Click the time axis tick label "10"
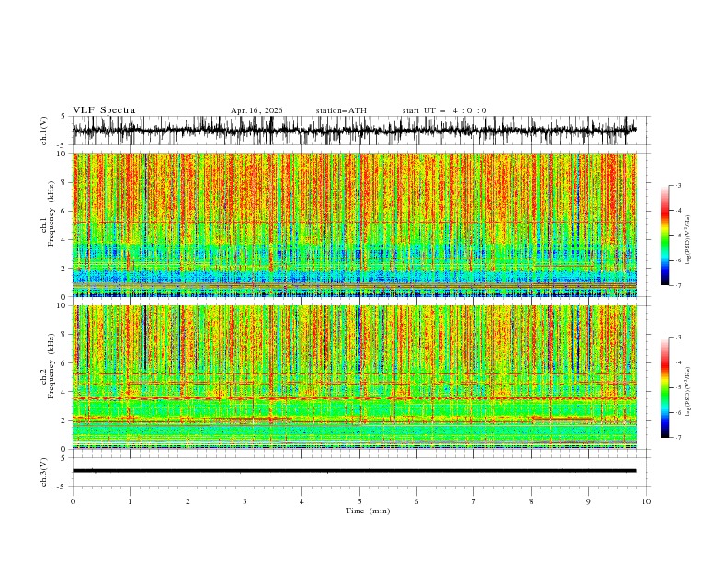Screen dimensions: 728x563 [646, 501]
